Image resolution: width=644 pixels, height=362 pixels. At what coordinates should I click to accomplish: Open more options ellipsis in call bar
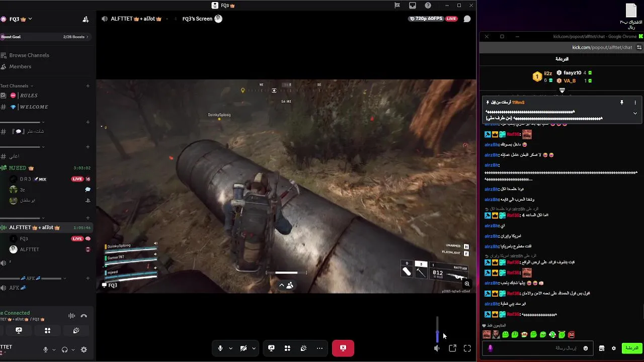(x=319, y=348)
